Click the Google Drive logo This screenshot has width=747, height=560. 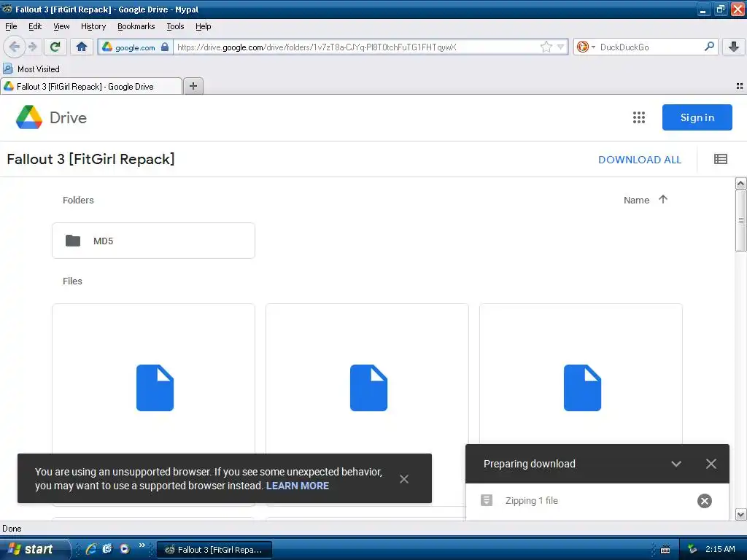click(51, 117)
